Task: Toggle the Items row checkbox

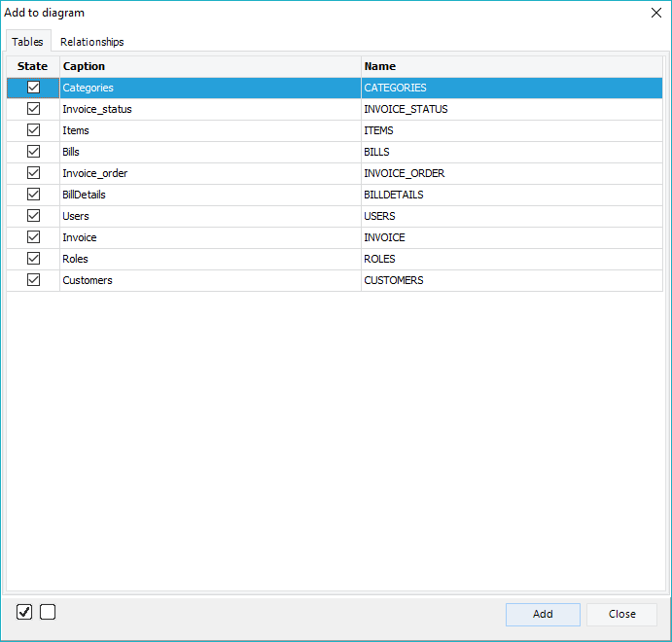Action: point(33,130)
